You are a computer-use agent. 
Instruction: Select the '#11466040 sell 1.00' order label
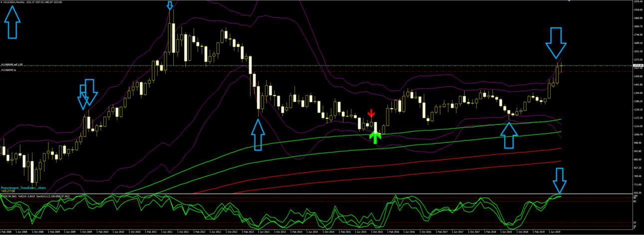pos(11,64)
